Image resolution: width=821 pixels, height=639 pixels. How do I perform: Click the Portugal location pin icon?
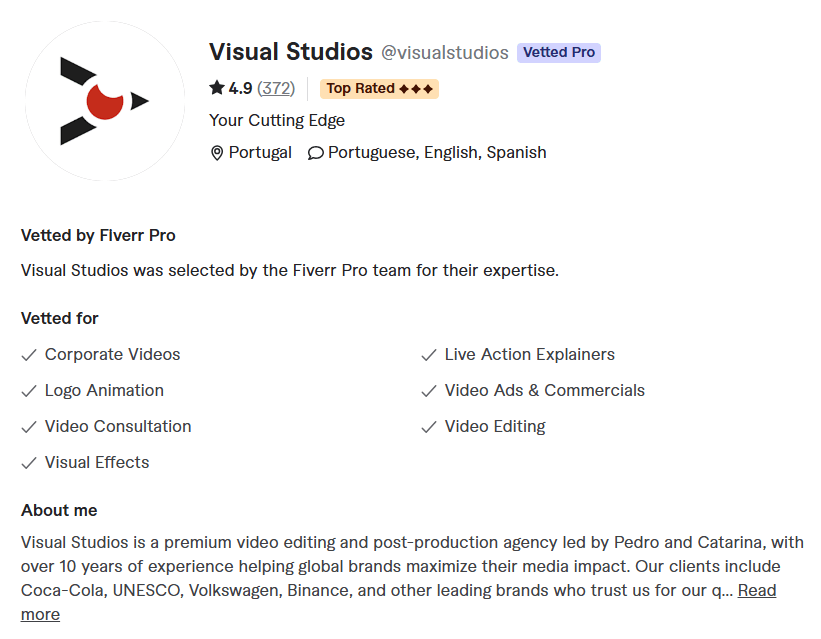[x=217, y=153]
